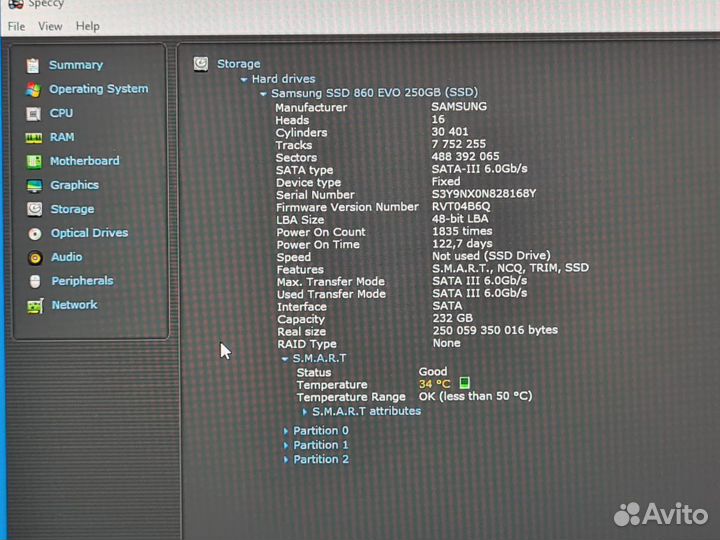Select Audio in the sidebar

67,257
